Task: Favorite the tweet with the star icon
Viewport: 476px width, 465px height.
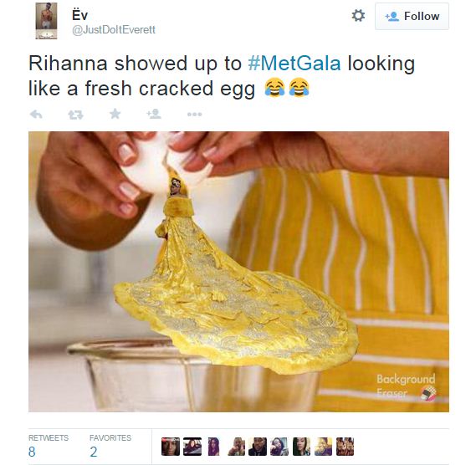Action: 115,114
